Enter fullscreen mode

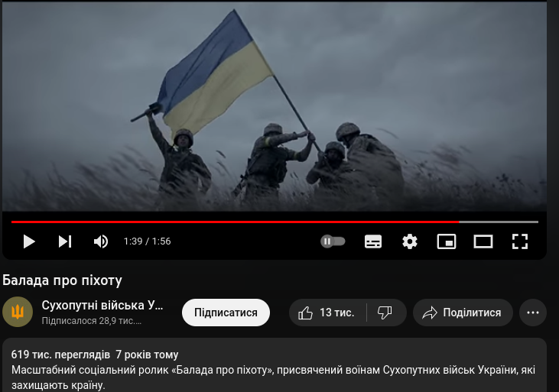pyautogui.click(x=520, y=241)
